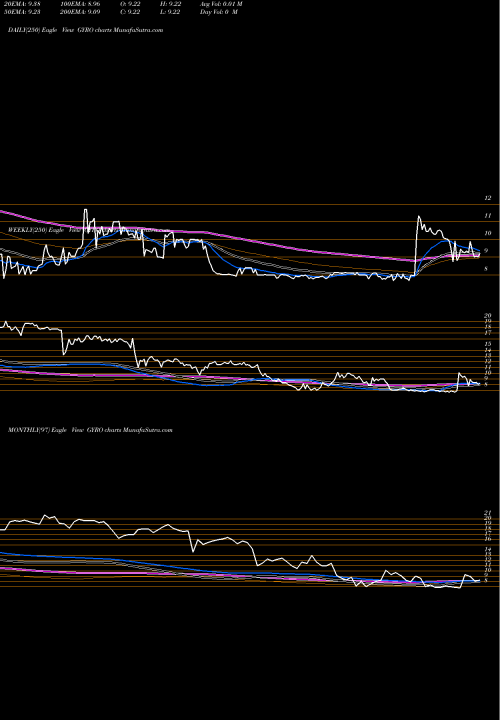Click the weekly chart's price label 15
Image resolution: width=500 pixels, height=720 pixels.
[488, 344]
